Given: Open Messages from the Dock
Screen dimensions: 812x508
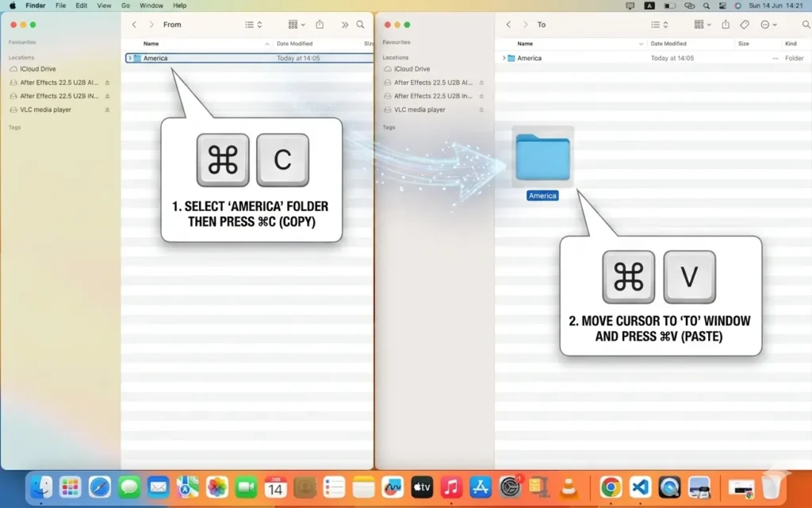Looking at the screenshot, I should click(128, 487).
